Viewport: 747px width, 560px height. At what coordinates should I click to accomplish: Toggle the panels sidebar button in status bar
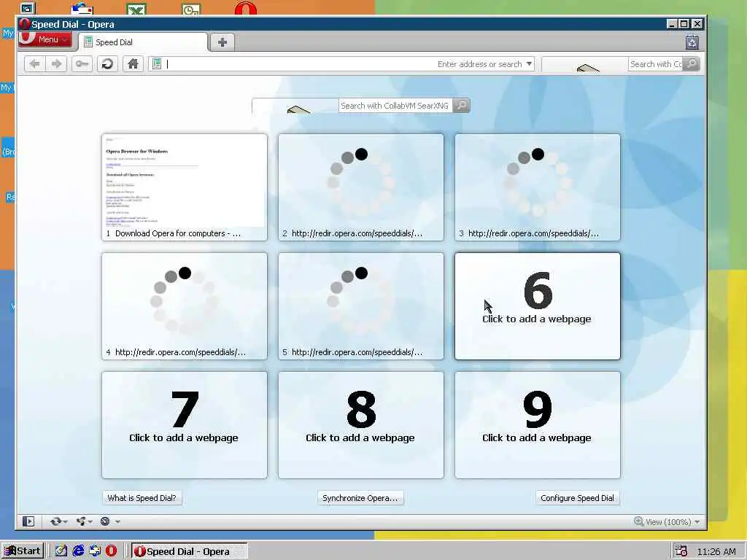(28, 521)
